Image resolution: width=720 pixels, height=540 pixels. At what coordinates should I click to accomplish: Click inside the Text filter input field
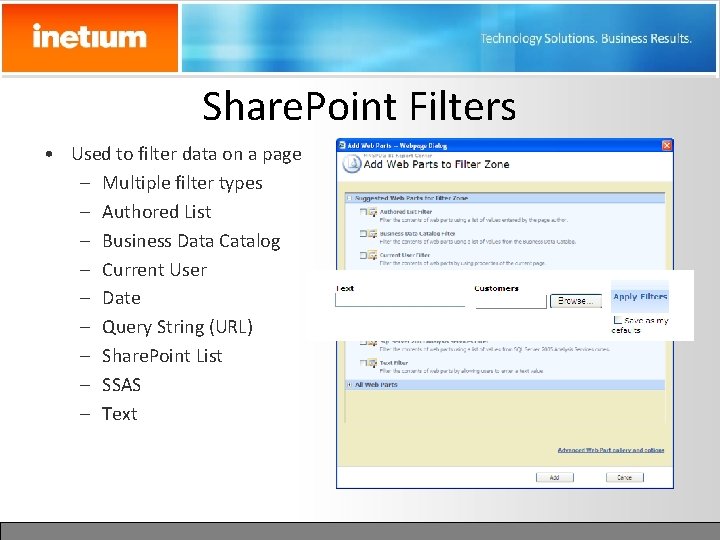pos(400,300)
